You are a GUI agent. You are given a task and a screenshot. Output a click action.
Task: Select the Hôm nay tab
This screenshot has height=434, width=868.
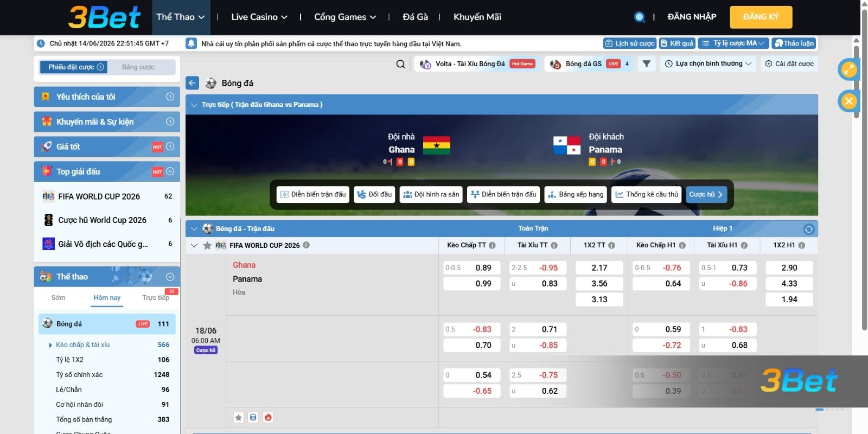(107, 298)
